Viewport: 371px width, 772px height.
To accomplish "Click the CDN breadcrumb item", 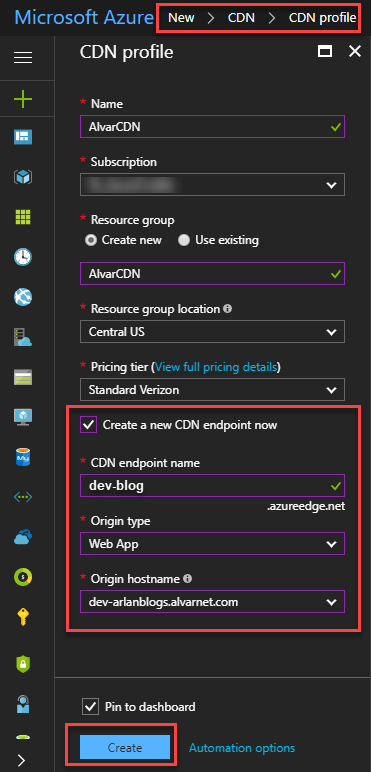I will tap(242, 18).
